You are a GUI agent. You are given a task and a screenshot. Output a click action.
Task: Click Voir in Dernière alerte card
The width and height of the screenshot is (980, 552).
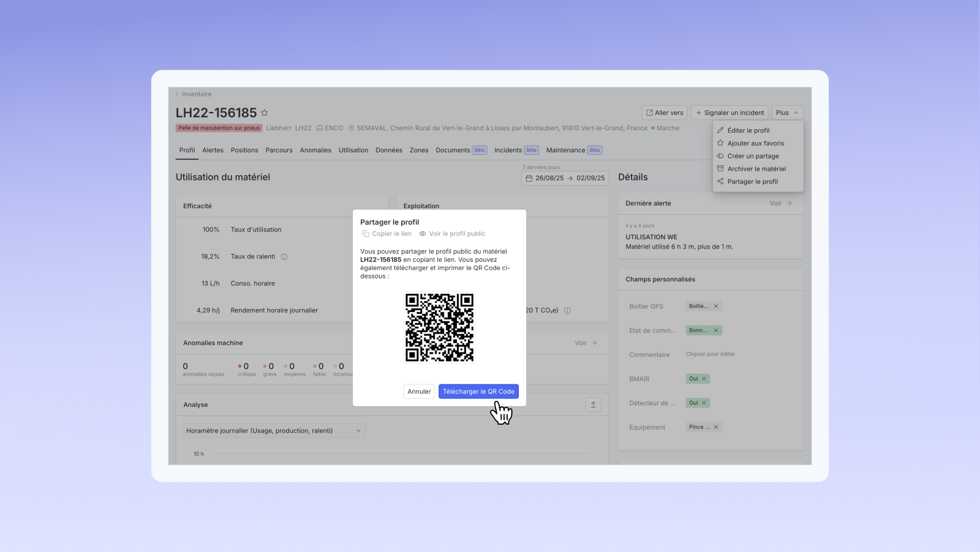tap(780, 204)
